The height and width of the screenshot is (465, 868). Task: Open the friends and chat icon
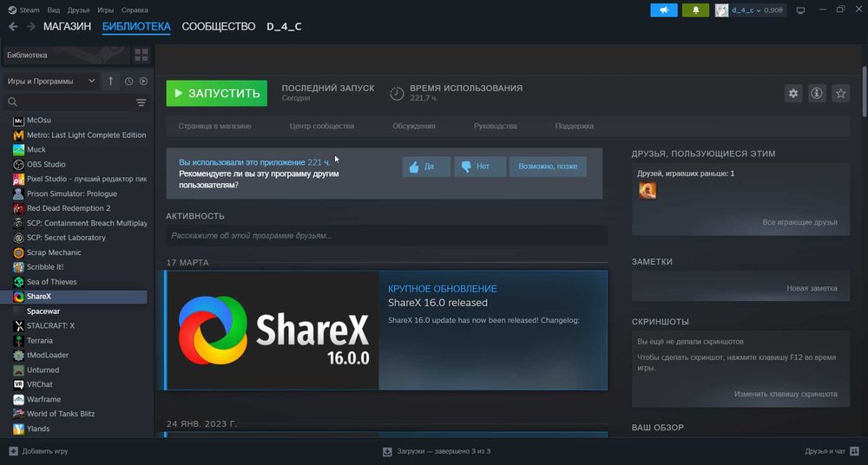(854, 451)
